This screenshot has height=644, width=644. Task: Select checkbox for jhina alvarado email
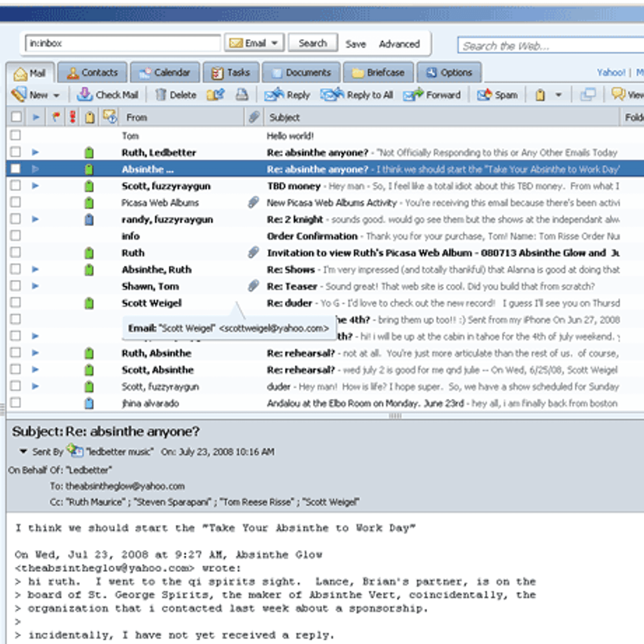(16, 402)
